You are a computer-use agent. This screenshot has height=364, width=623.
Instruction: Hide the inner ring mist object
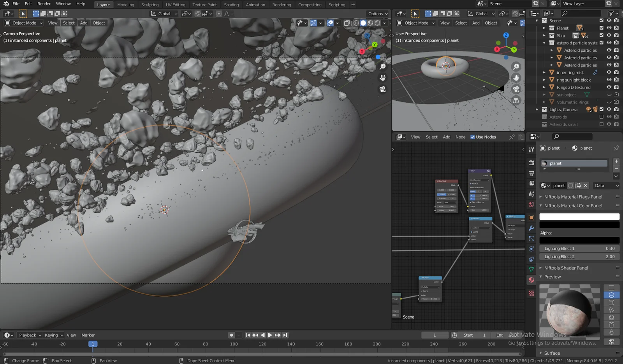609,72
